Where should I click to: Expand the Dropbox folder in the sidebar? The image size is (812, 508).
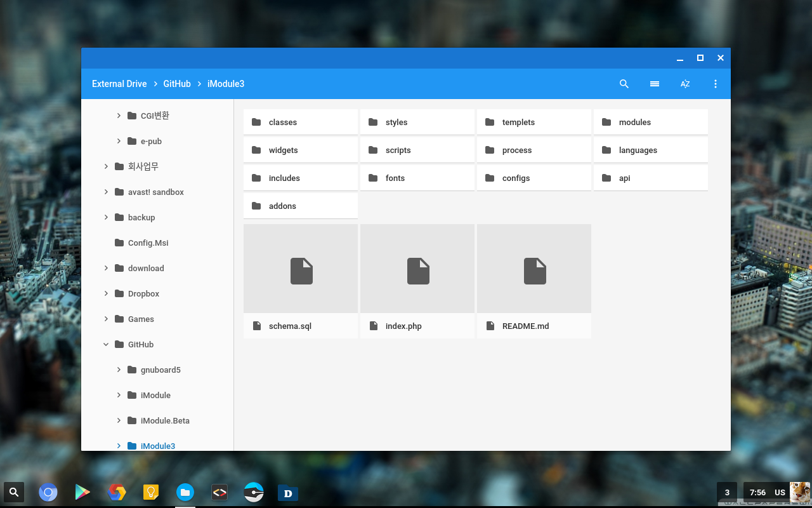click(106, 293)
